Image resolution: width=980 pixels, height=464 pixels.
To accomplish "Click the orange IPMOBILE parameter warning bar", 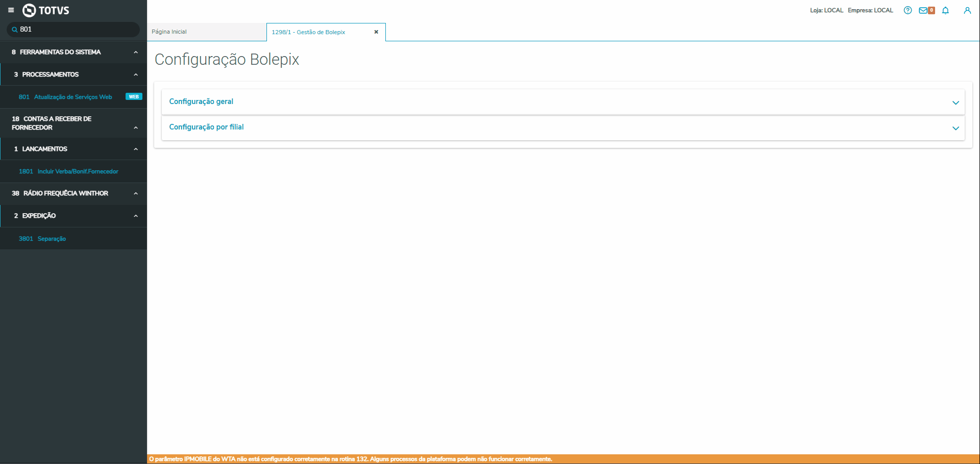I will coord(563,459).
